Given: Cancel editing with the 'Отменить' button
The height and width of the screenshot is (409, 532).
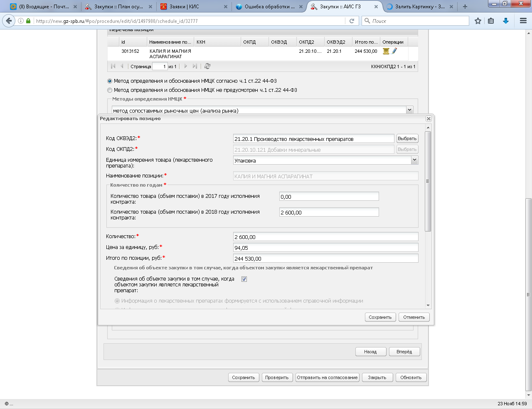Looking at the screenshot, I should click(414, 317).
